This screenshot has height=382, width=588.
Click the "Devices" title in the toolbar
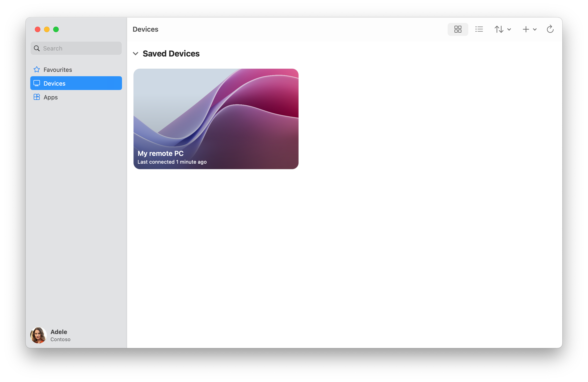tap(145, 29)
